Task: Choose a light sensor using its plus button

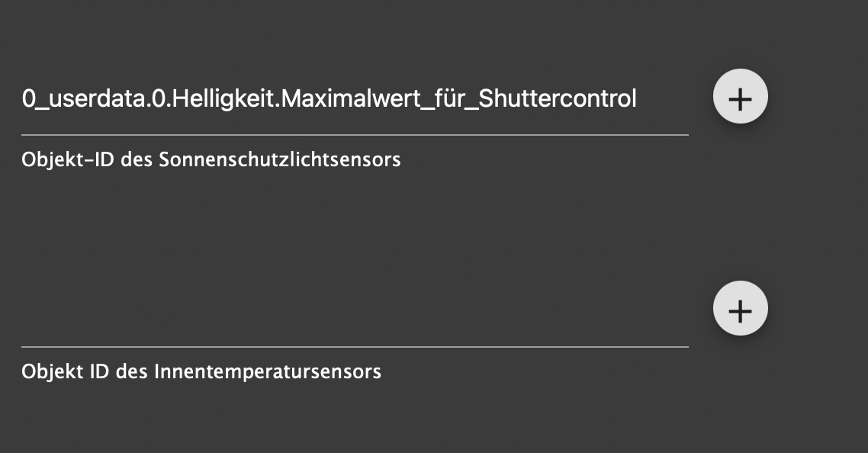Action: 740,97
